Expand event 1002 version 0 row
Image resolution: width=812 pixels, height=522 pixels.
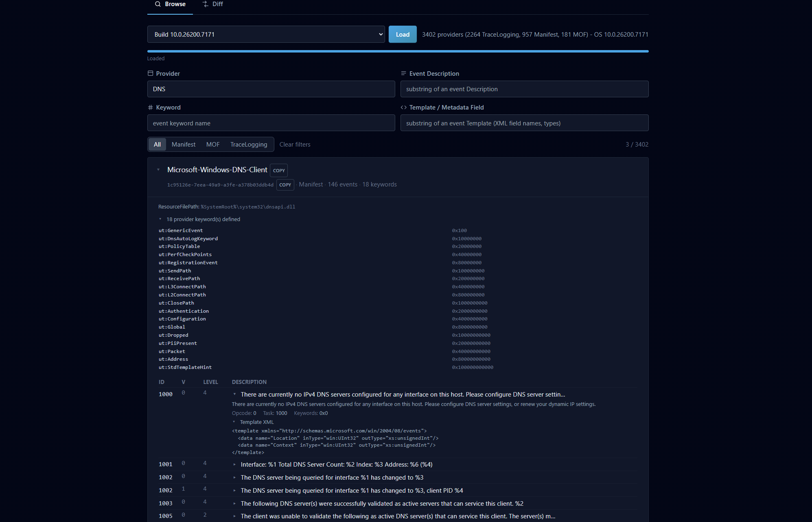coord(235,478)
